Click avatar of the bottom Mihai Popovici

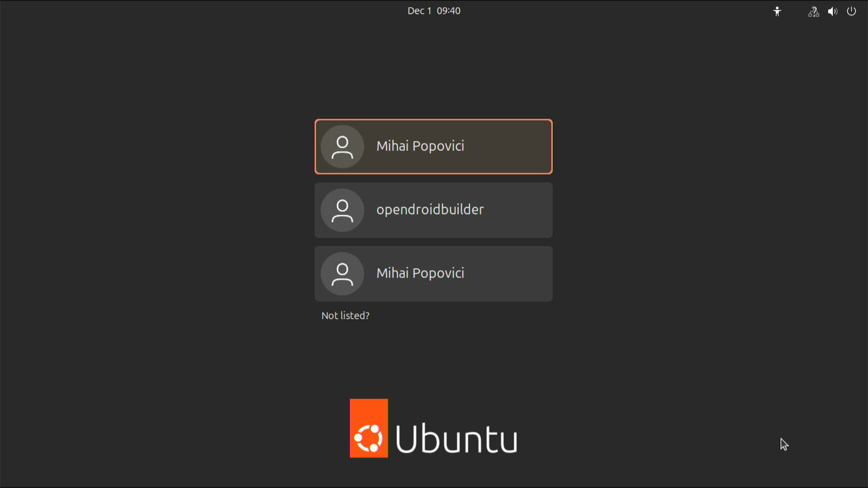342,274
